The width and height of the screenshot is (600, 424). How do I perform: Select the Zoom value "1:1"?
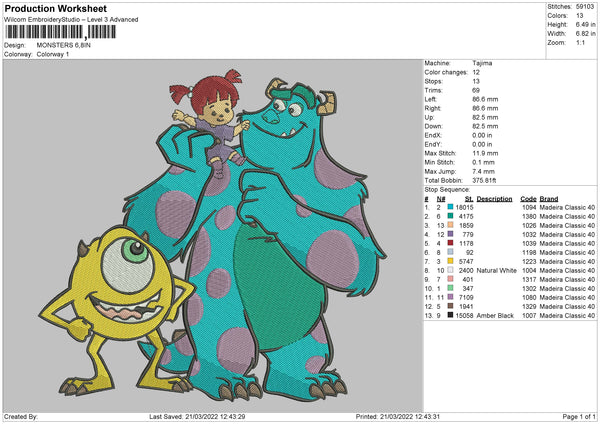point(580,42)
